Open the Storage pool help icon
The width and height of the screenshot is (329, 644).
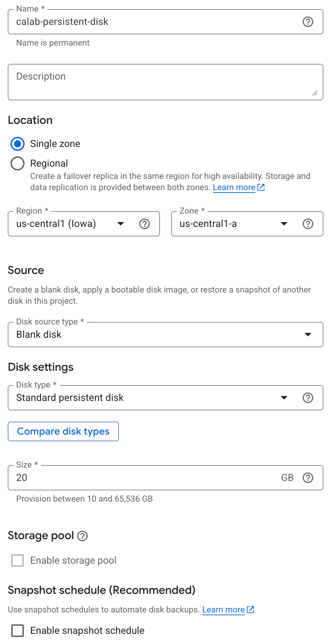82,536
